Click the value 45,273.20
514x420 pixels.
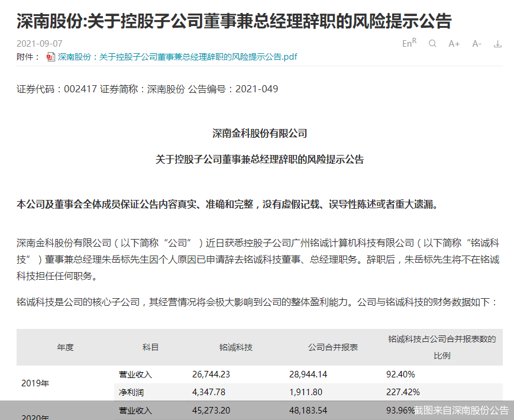211,410
